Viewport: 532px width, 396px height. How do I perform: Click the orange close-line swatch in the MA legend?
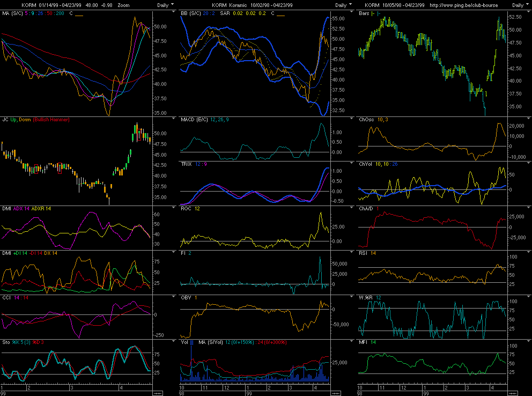[x=79, y=16]
